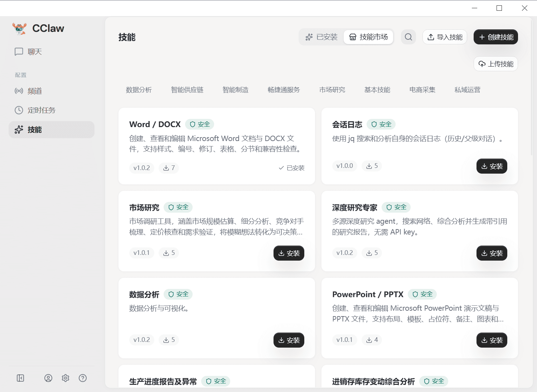The width and height of the screenshot is (537, 392).
Task: Collapse the sidebar panel icon
Action: pos(20,378)
